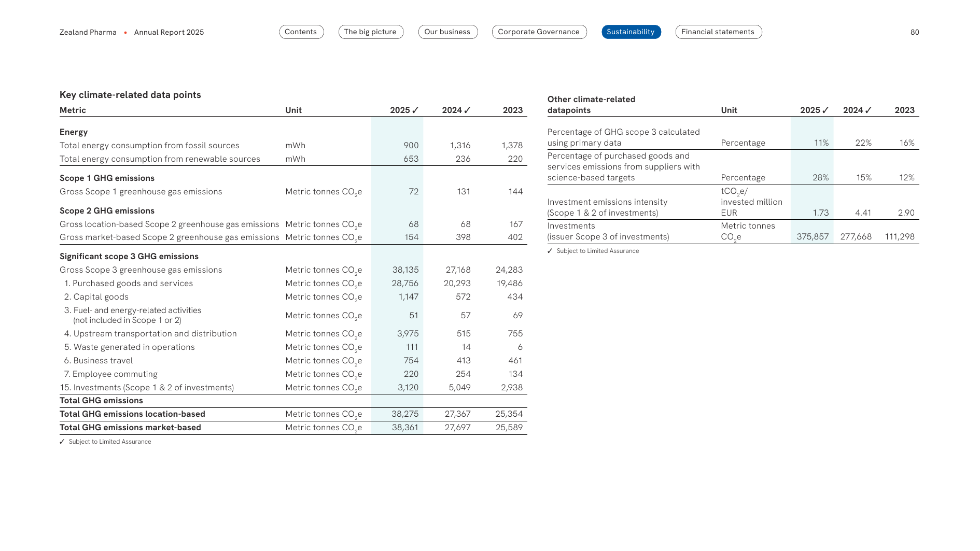This screenshot has width=980, height=551.
Task: Click the Zealand Pharma header text
Action: (x=88, y=32)
